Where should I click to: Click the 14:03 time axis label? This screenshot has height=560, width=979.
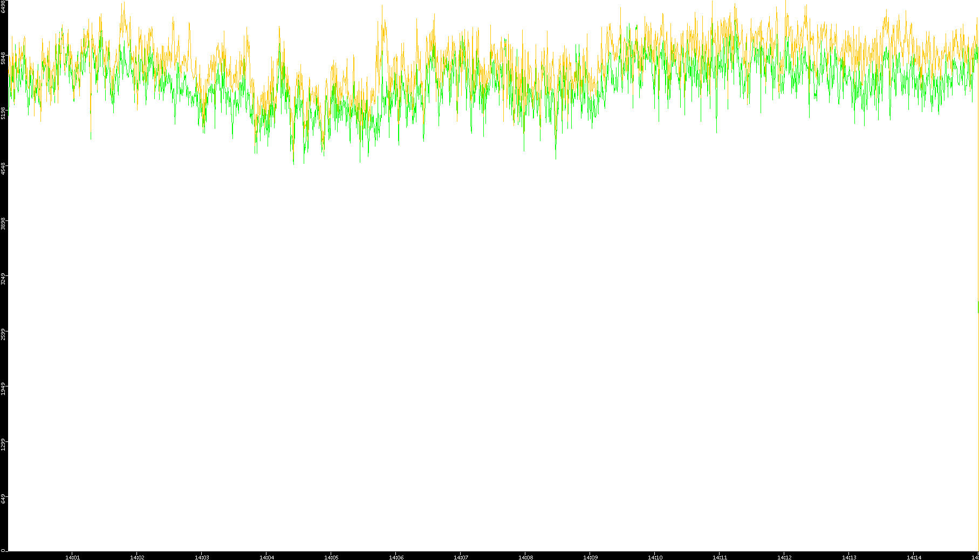pos(202,557)
